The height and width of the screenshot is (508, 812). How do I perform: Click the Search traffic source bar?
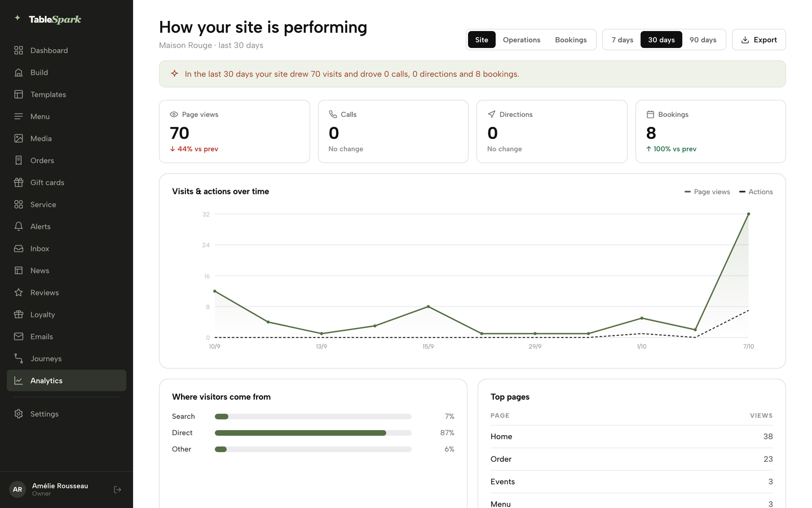(x=313, y=417)
